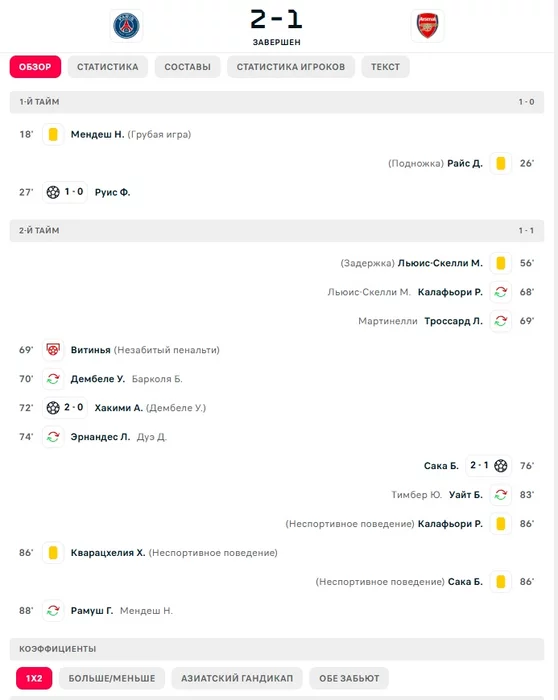The height and width of the screenshot is (700, 558).
Task: Click the Arsenal team crest
Action: 427,26
